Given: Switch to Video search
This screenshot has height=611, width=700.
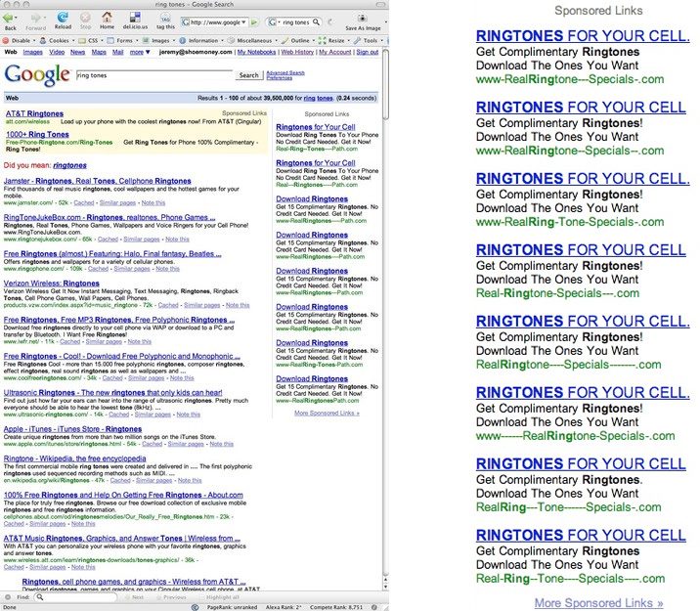Looking at the screenshot, I should pyautogui.click(x=57, y=52).
